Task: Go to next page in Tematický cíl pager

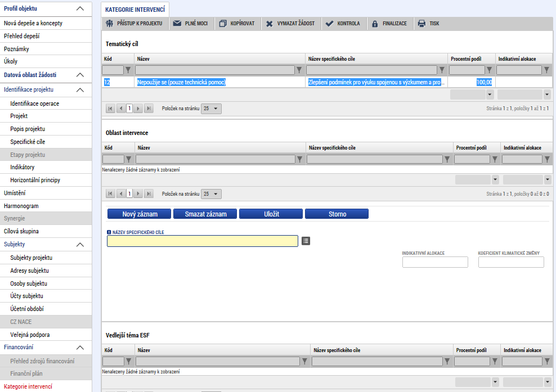Action: pos(138,109)
